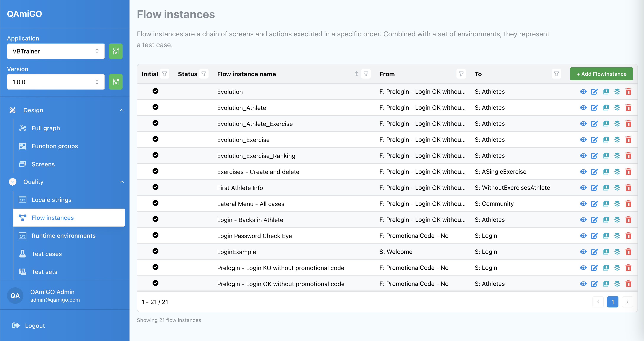Delete the Evolution_Exercise flow instance

[628, 140]
